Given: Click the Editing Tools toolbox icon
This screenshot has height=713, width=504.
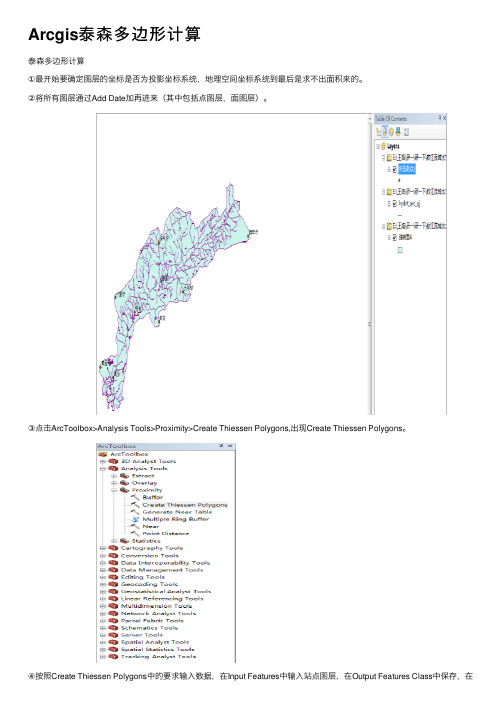Looking at the screenshot, I should [113, 577].
